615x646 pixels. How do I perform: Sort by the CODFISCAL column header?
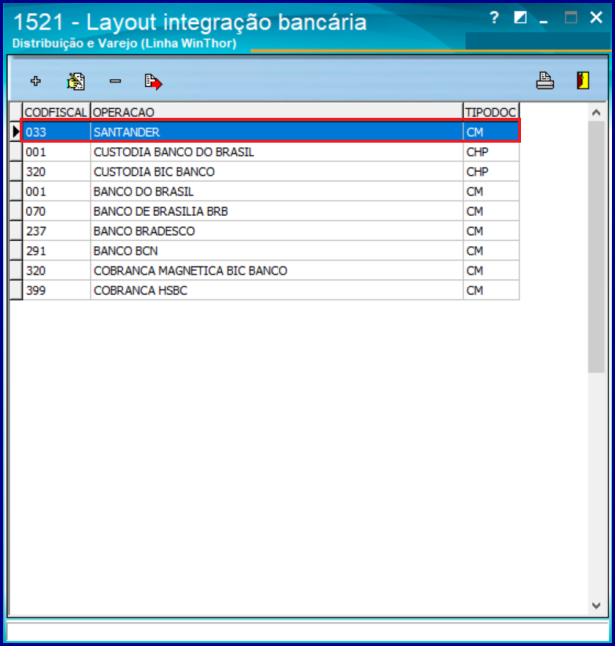(56, 112)
